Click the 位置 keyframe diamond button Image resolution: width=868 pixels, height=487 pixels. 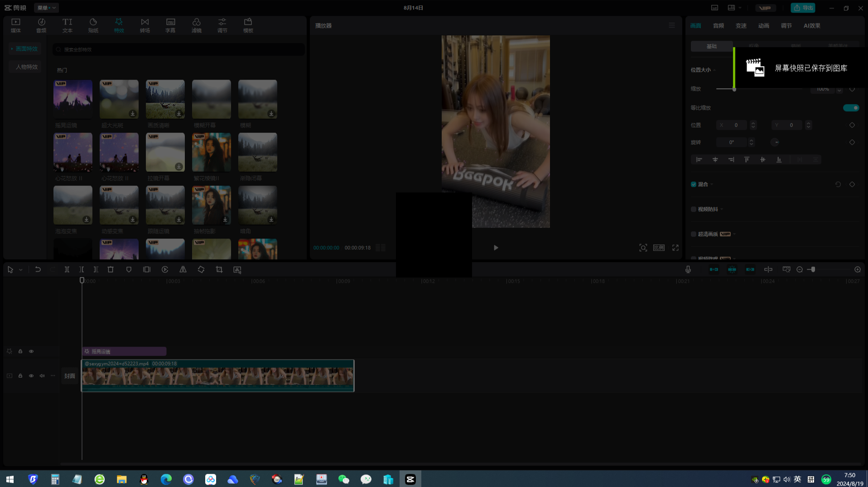pyautogui.click(x=852, y=125)
